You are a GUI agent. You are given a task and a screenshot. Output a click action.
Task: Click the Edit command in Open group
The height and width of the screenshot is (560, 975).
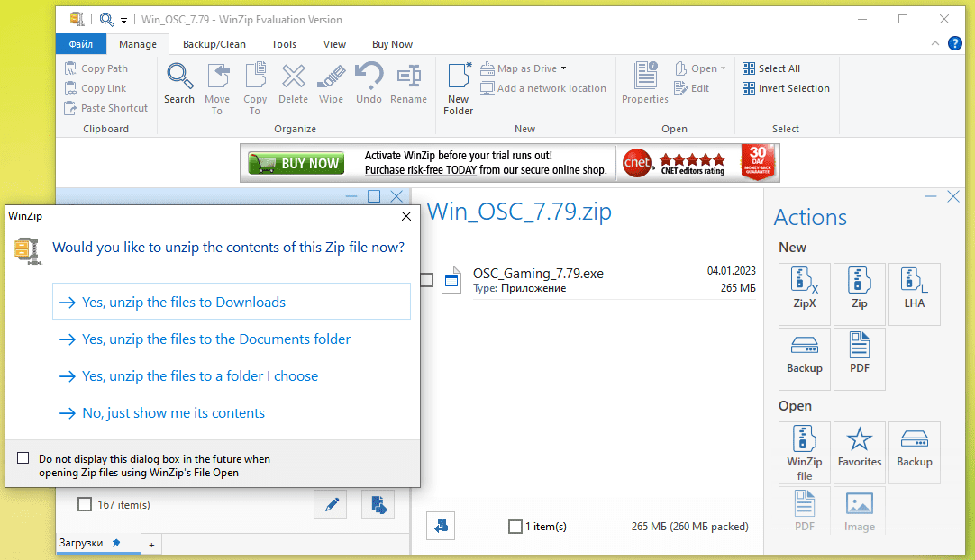point(692,88)
